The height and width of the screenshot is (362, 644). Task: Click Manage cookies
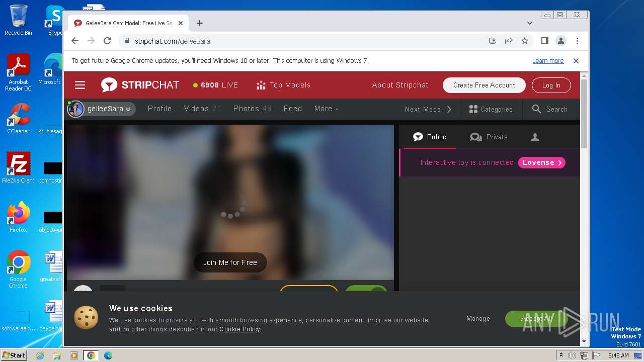(478, 318)
